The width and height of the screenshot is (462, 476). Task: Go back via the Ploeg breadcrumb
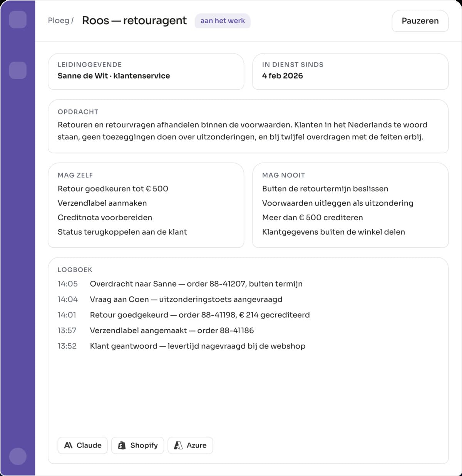coord(59,20)
